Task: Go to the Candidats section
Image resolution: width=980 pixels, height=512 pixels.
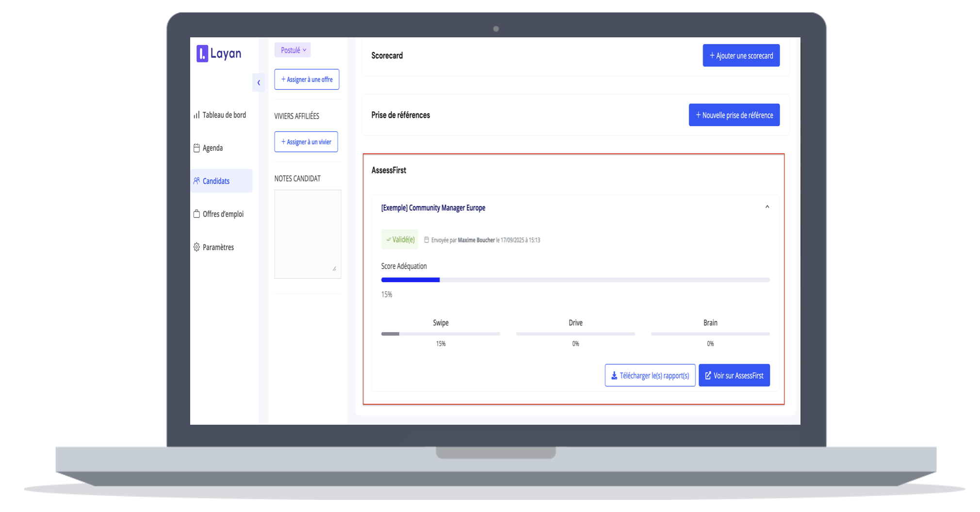Action: click(x=221, y=181)
